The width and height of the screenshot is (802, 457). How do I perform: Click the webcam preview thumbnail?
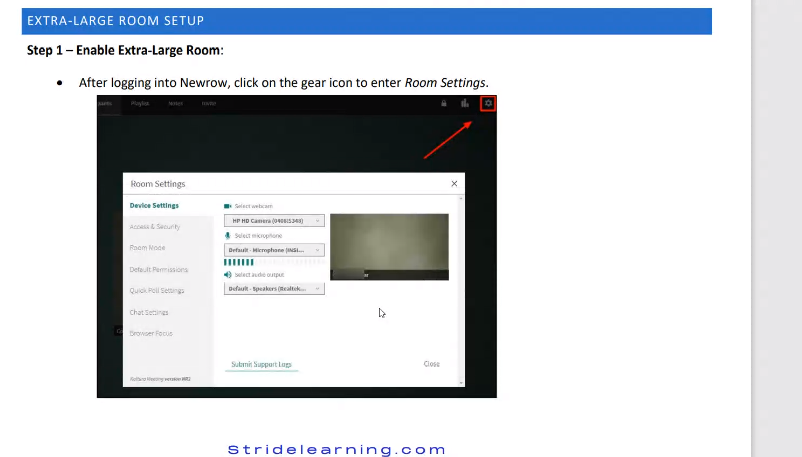click(x=389, y=247)
